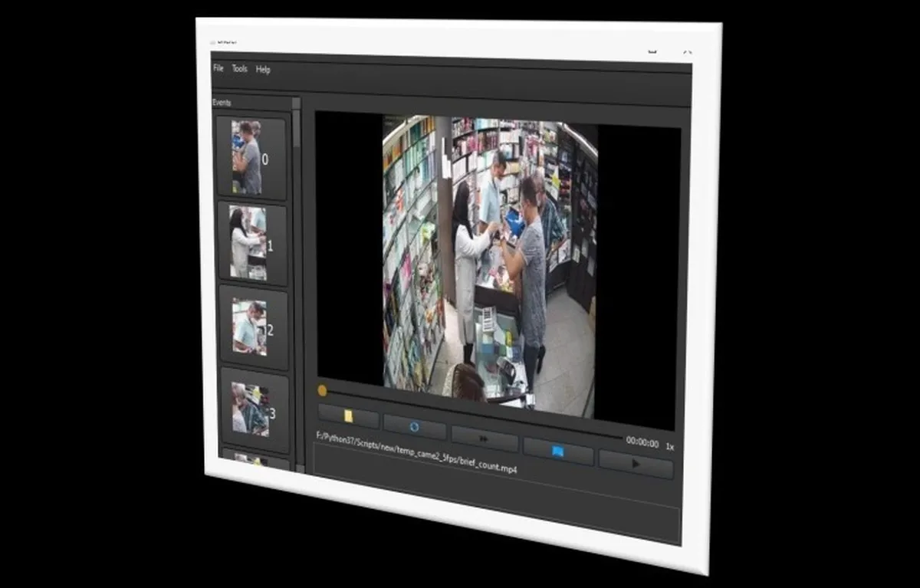Screen dimensions: 920x588
Task: Click the yellow open file button
Action: pyautogui.click(x=349, y=416)
